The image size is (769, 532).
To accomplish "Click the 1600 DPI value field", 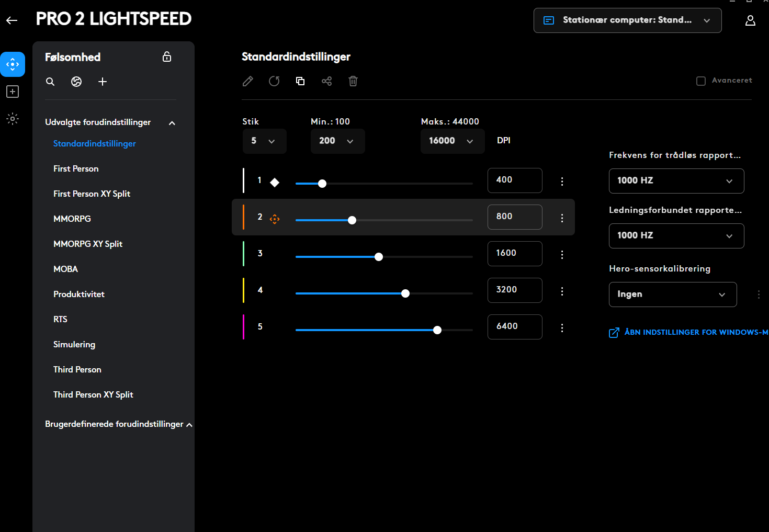I will [515, 254].
